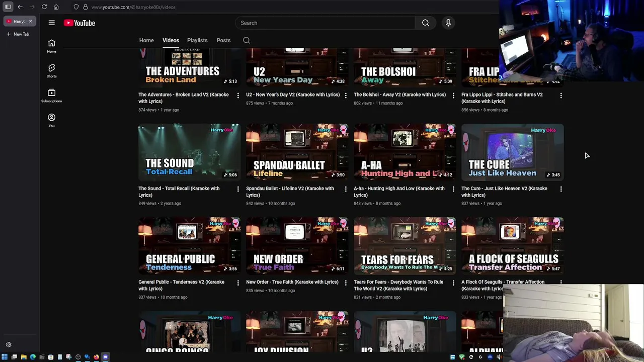Switch to the channel Posts tab

223,40
